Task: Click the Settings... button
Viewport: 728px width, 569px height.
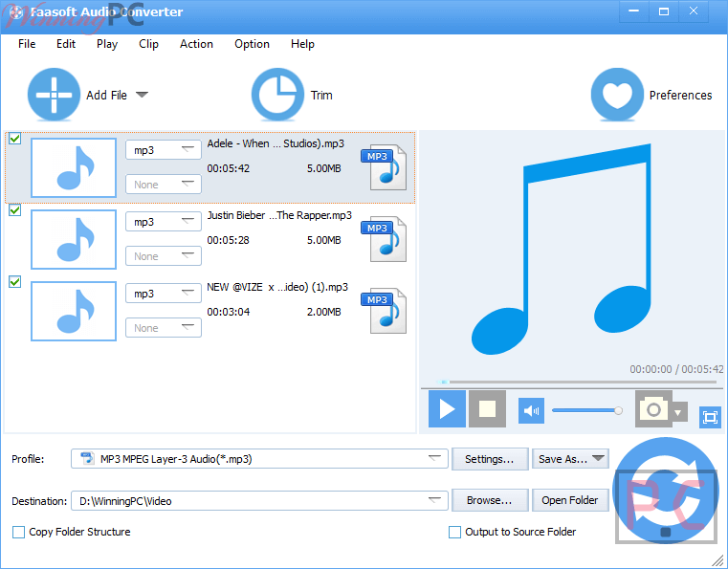Action: [490, 459]
